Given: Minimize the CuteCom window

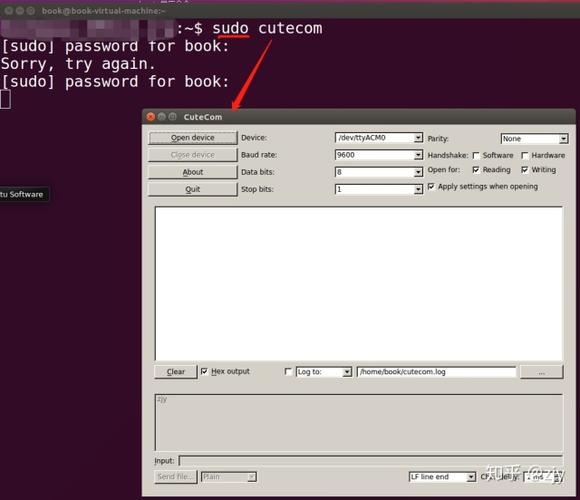Looking at the screenshot, I should (162, 117).
